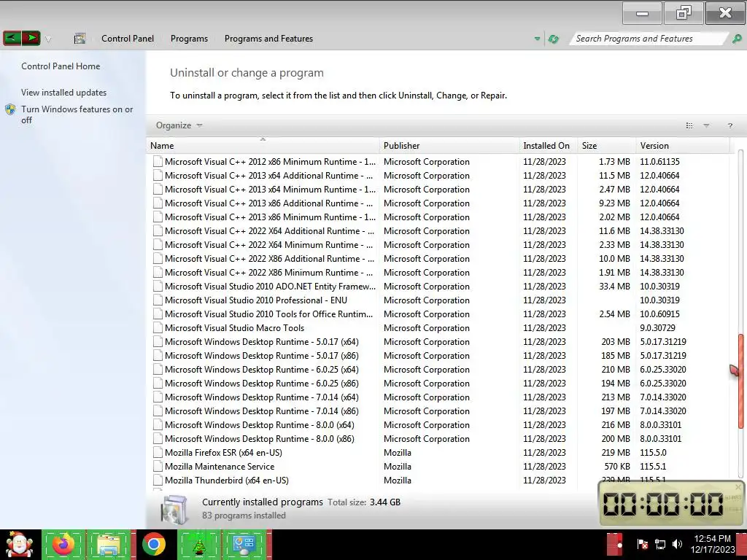
Task: Open help with the question mark icon
Action: coord(729,125)
